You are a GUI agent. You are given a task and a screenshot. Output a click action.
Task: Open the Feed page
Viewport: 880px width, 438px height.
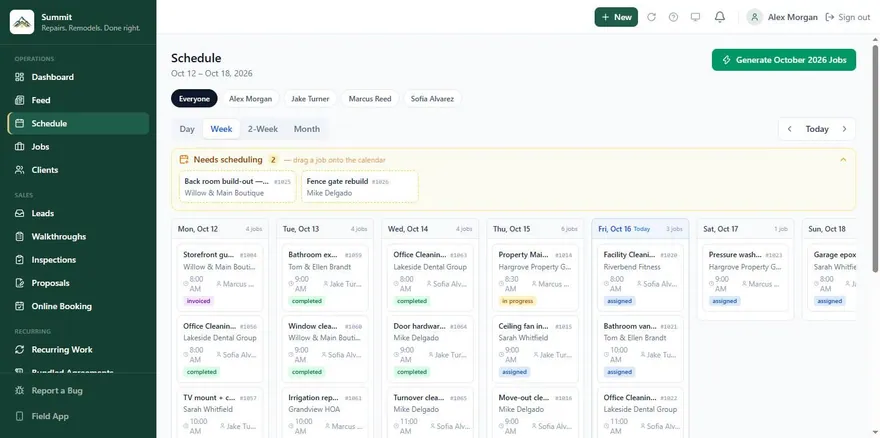pos(78,100)
